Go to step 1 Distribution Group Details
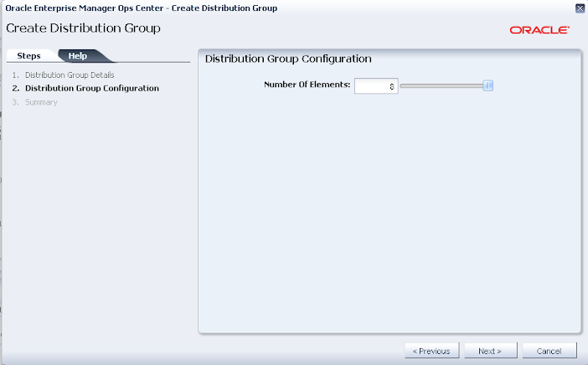Viewport: 588px width, 365px height. (70, 75)
